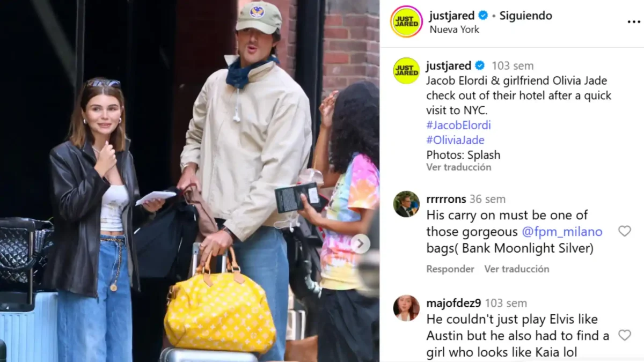Open the #OliviaJade hashtag
The image size is (644, 362).
click(x=455, y=141)
